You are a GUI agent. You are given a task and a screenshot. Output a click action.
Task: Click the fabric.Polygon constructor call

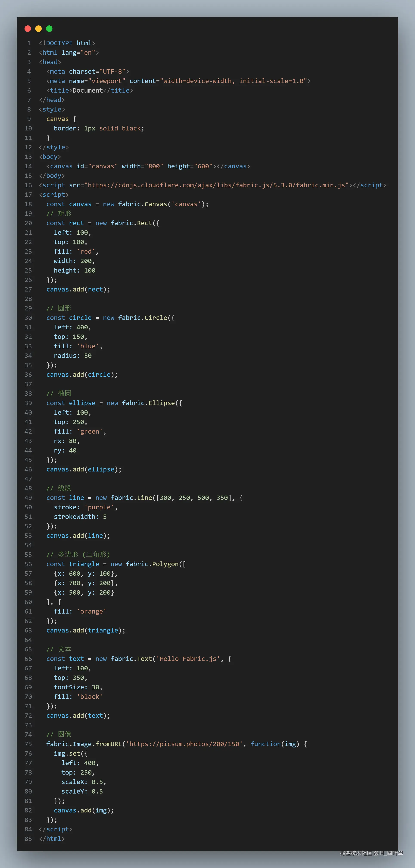click(x=152, y=564)
